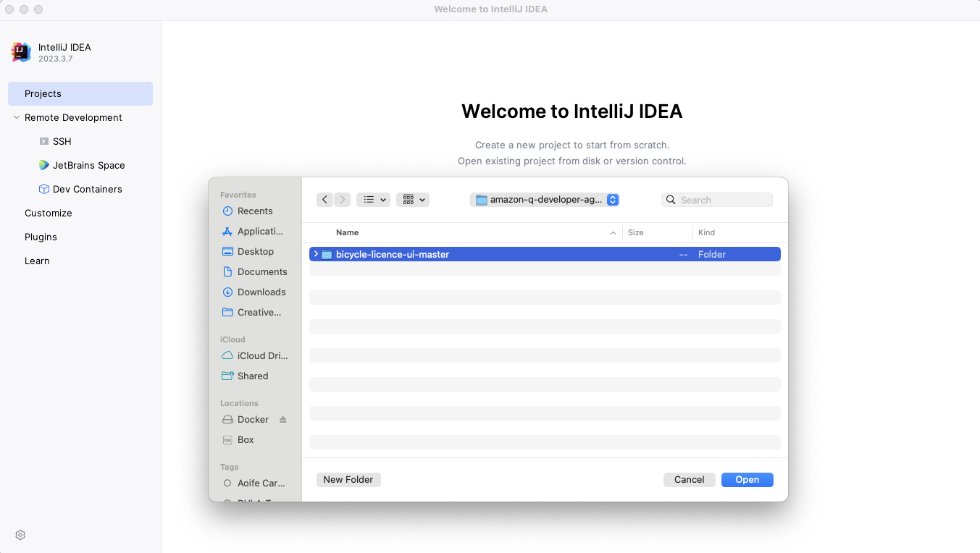Open Recents in the Favorites sidebar
The height and width of the screenshot is (553, 980).
255,211
